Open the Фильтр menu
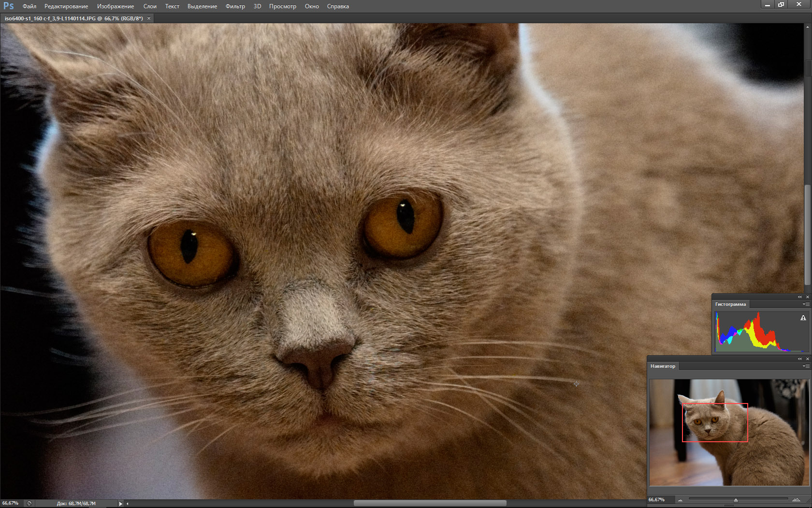Screen dimensions: 812x508 [235, 6]
